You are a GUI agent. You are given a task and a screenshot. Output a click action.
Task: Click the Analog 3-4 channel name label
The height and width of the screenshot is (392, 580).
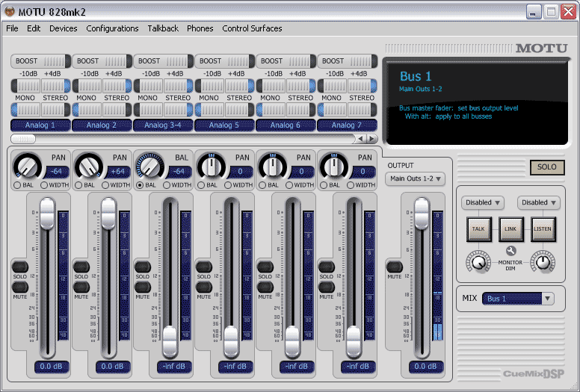163,125
